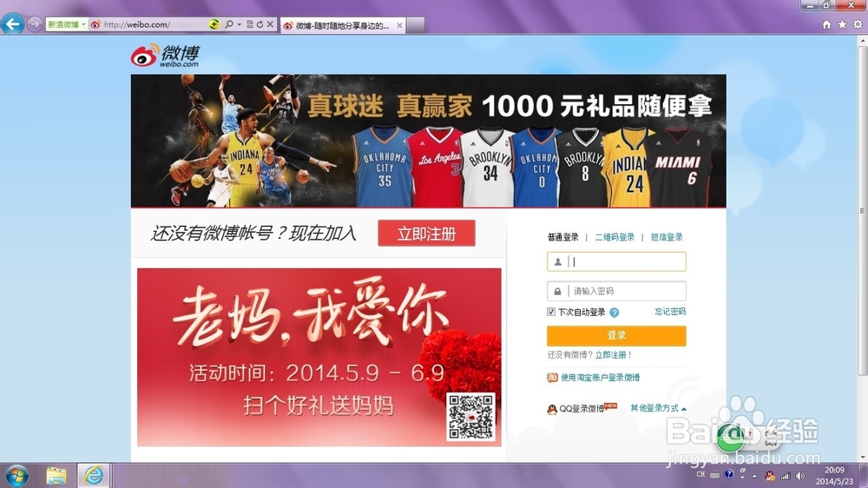
Task: Click the compatibility view icon
Action: tap(250, 24)
